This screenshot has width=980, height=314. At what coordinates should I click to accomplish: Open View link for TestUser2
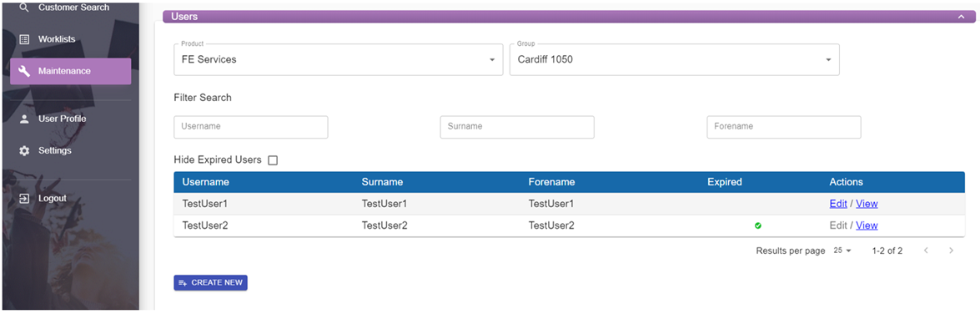point(867,225)
